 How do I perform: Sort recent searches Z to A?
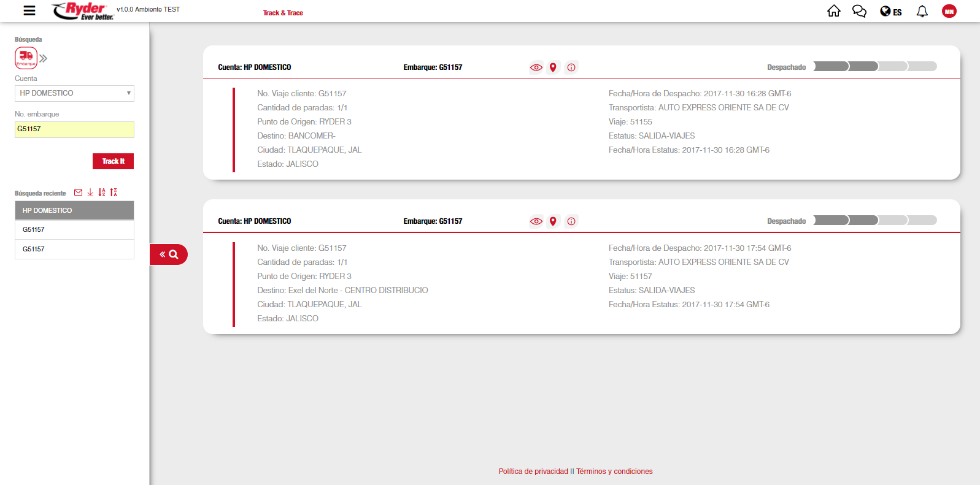(114, 193)
